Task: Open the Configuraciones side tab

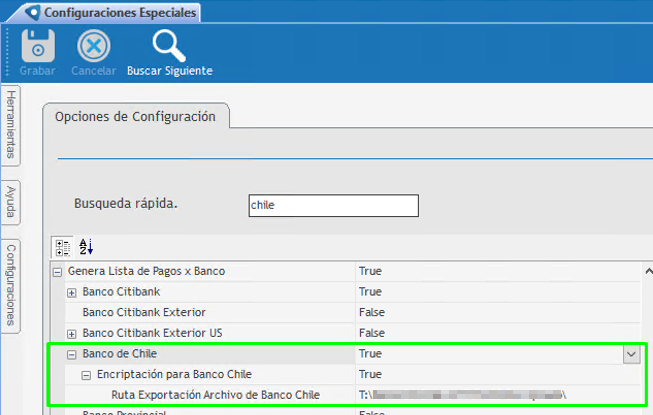Action: pyautogui.click(x=11, y=286)
